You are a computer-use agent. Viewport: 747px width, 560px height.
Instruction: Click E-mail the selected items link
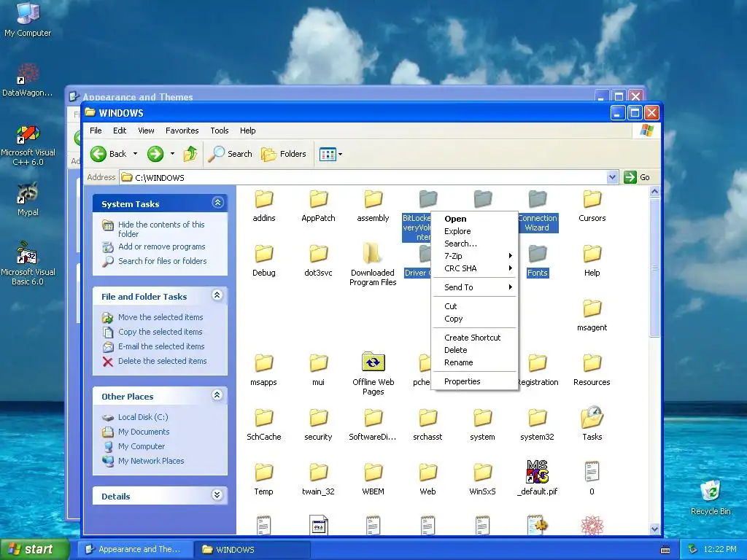point(161,346)
